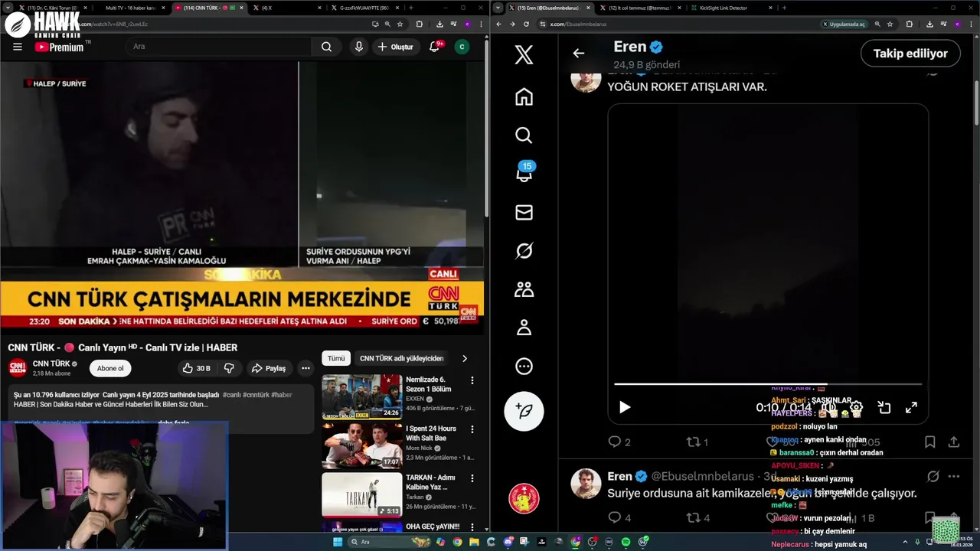Image resolution: width=980 pixels, height=551 pixels.
Task: Bookmark the x.com page with star
Action: [x=890, y=24]
